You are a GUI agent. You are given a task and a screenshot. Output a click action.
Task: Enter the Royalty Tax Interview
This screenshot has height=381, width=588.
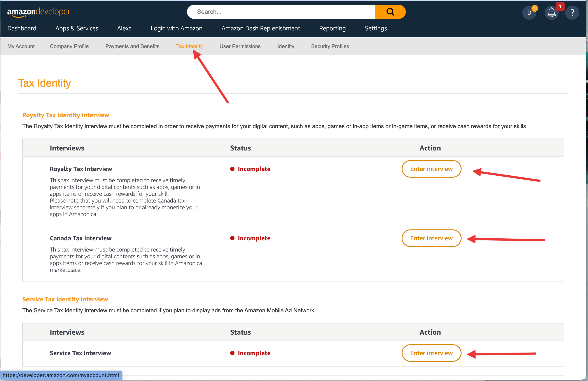coord(431,169)
